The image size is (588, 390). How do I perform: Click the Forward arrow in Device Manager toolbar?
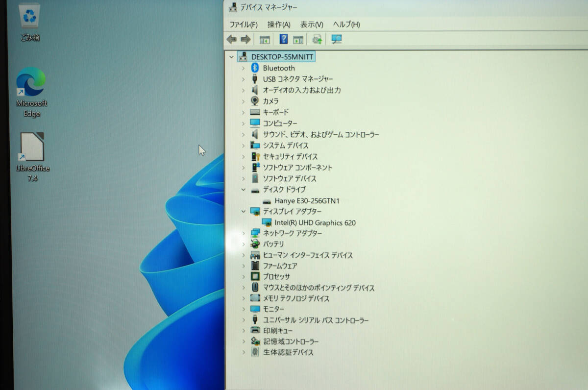[245, 39]
